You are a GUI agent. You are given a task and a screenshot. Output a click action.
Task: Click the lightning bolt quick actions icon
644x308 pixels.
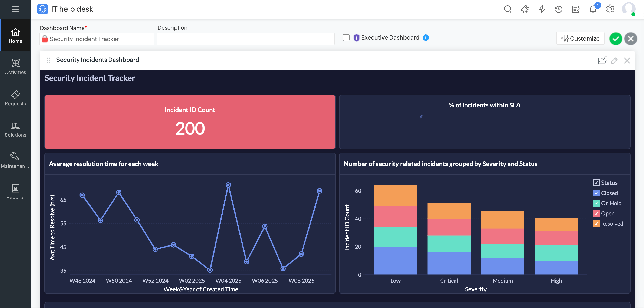tap(542, 9)
